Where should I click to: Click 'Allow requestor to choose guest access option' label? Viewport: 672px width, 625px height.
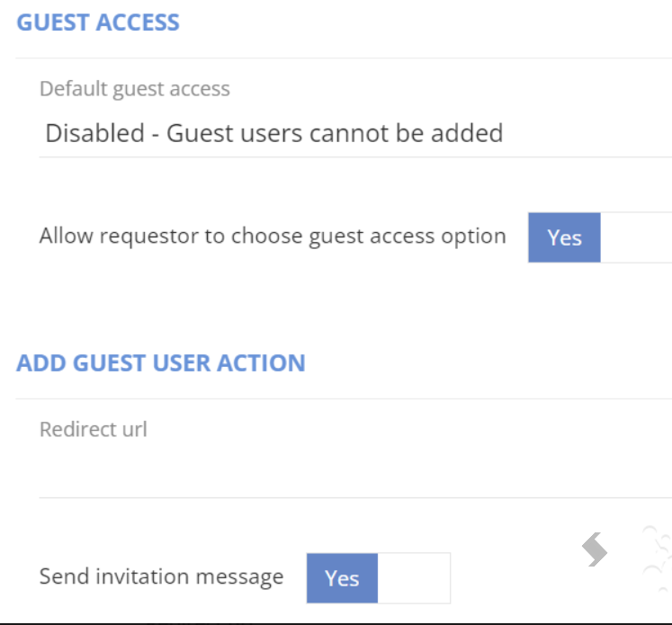click(x=273, y=236)
